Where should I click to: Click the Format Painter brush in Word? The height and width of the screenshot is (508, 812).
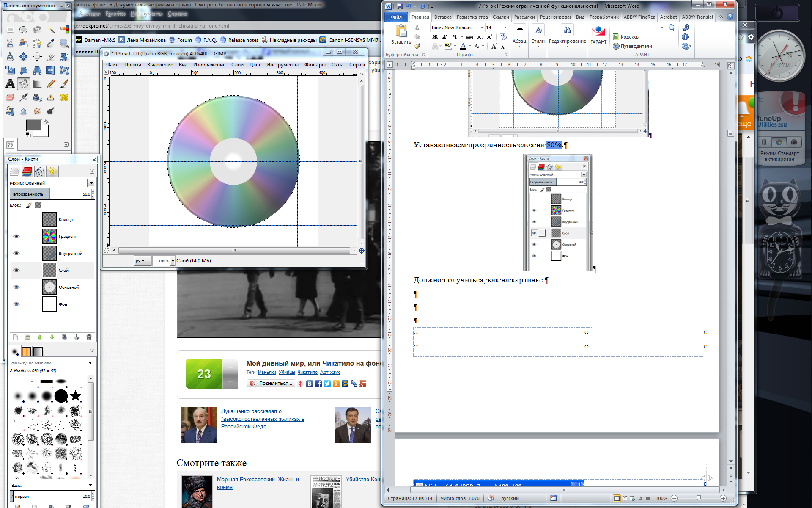[x=417, y=46]
